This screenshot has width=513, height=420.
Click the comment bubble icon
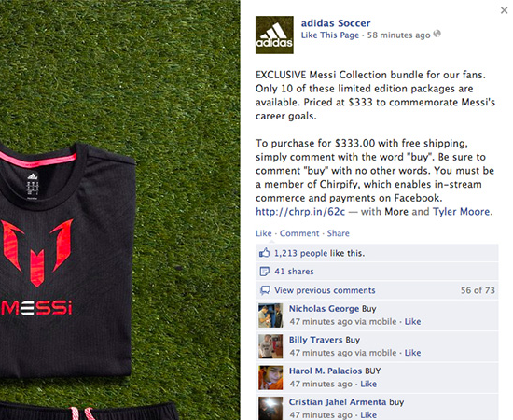pos(265,290)
